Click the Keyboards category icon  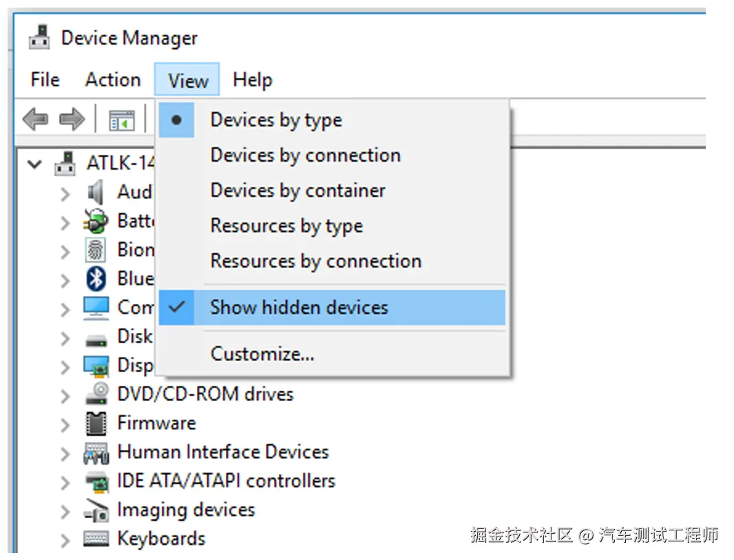(96, 539)
